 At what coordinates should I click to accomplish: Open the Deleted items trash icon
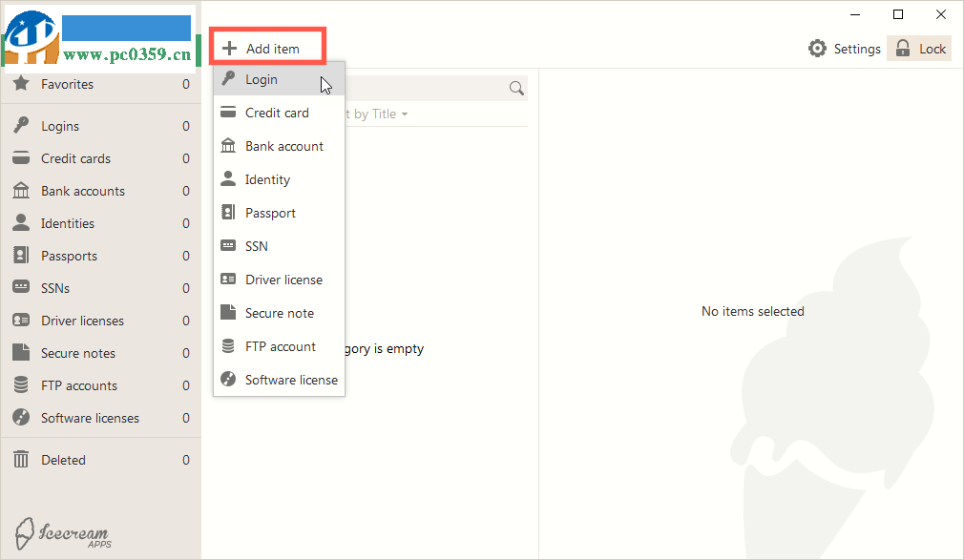point(20,459)
